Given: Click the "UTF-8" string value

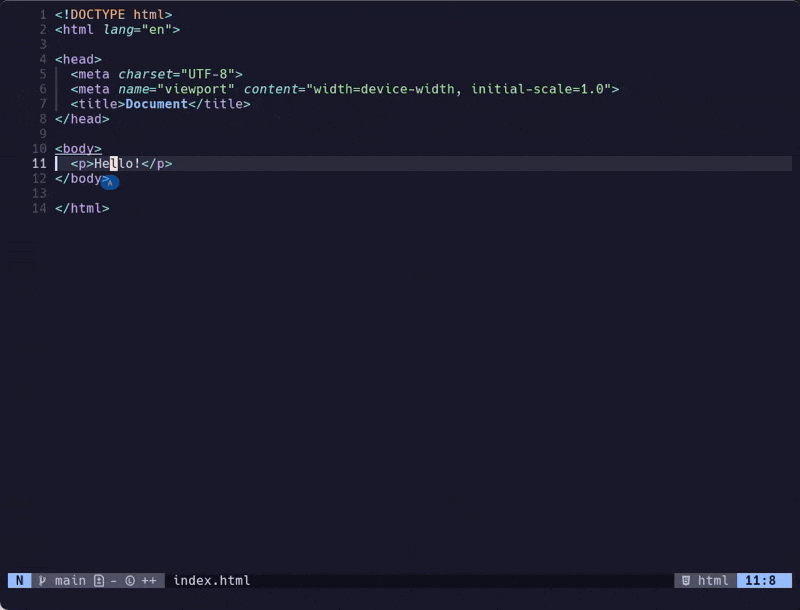Looking at the screenshot, I should [208, 74].
